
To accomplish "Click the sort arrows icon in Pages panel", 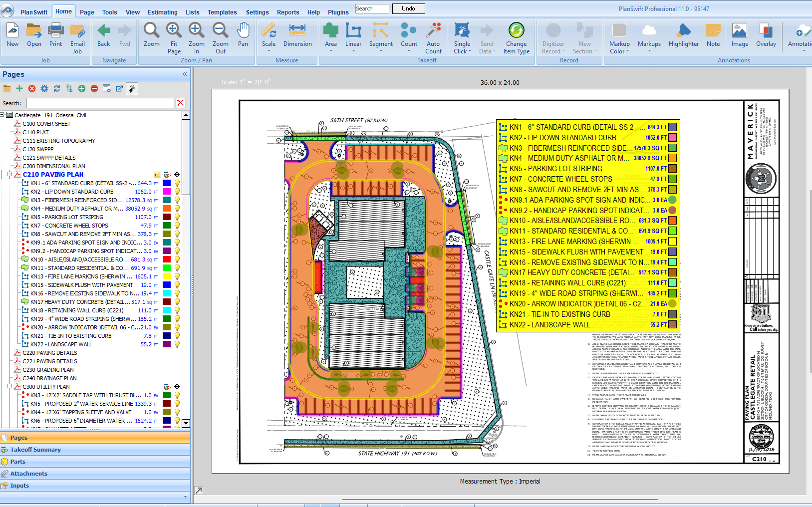I will tap(69, 88).
